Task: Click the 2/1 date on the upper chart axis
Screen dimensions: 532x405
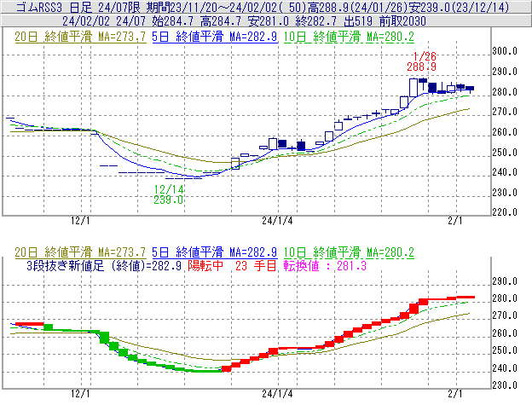Action: click(455, 221)
